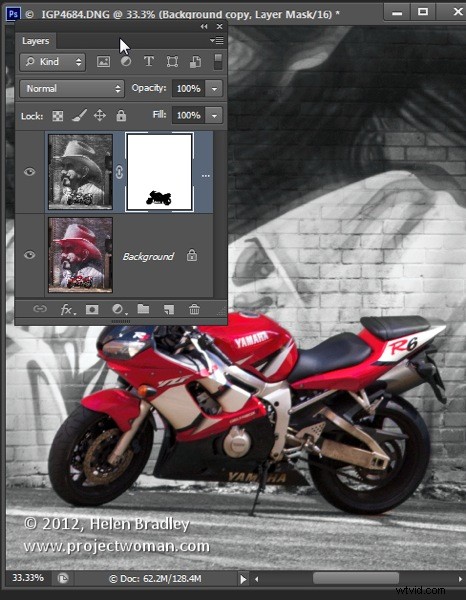Filter layers by type layers icon
The width and height of the screenshot is (466, 600).
149,61
